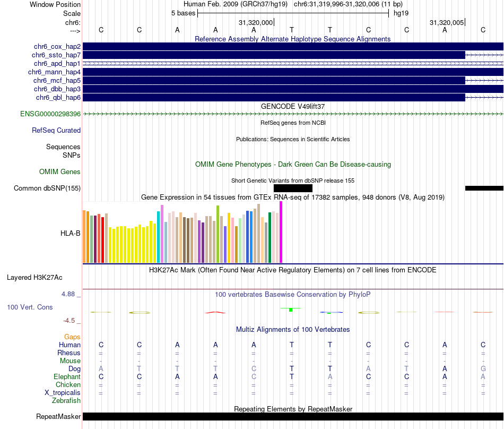Click the Elephant species label
The width and height of the screenshot is (504, 429).
(x=67, y=376)
